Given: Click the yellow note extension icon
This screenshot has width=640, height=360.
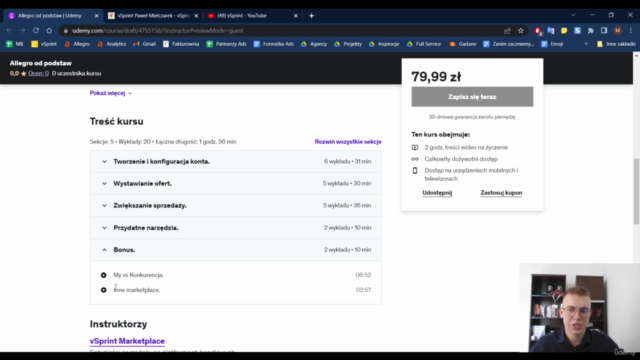Looking at the screenshot, I should (x=564, y=31).
